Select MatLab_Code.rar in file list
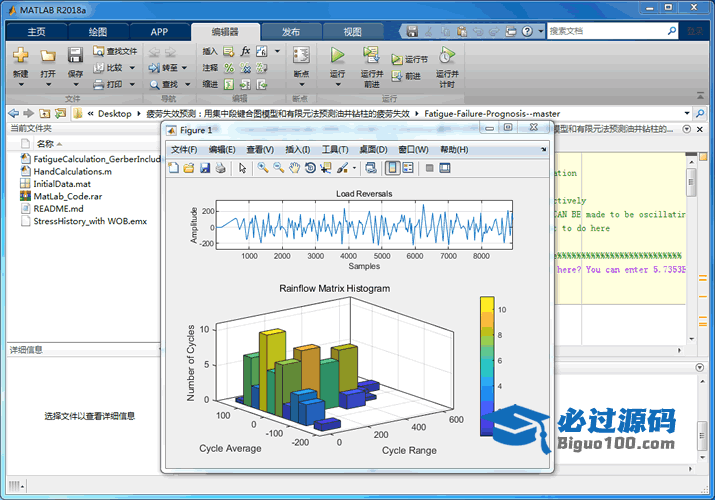Image resolution: width=715 pixels, height=500 pixels. tap(67, 196)
